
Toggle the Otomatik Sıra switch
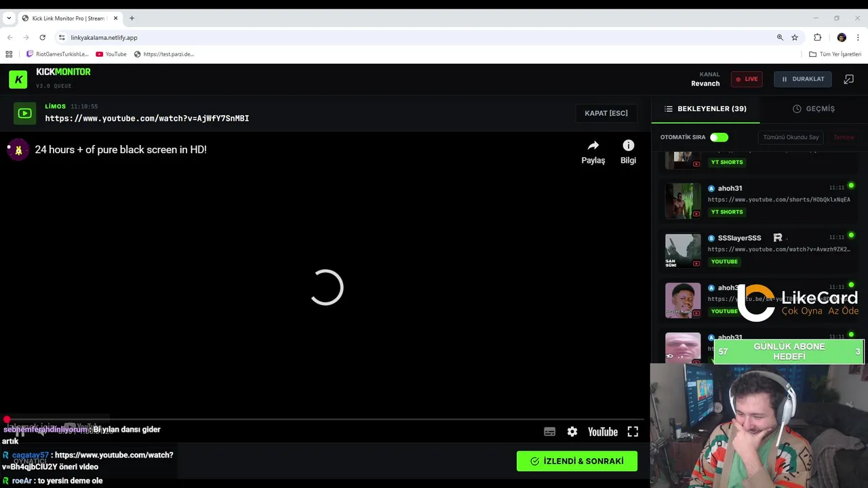tap(719, 137)
